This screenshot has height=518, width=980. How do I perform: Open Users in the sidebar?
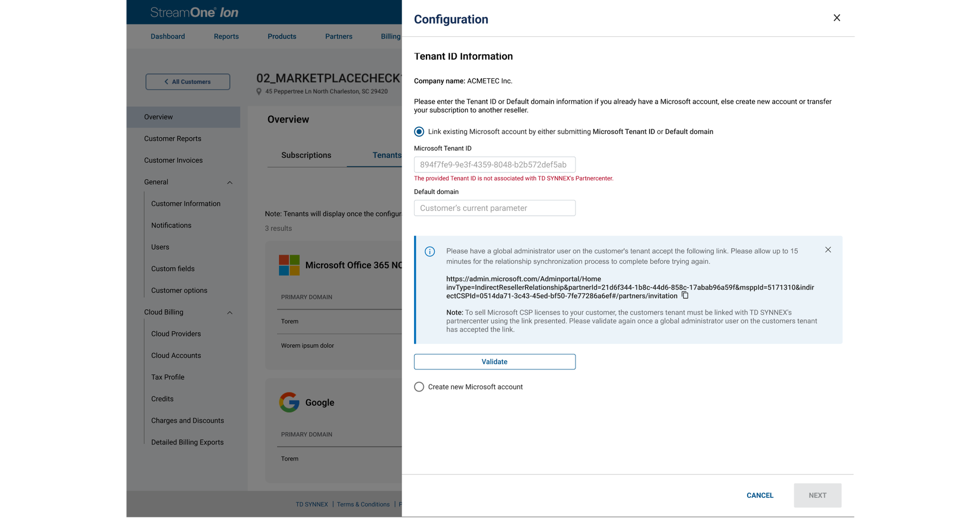tap(160, 247)
